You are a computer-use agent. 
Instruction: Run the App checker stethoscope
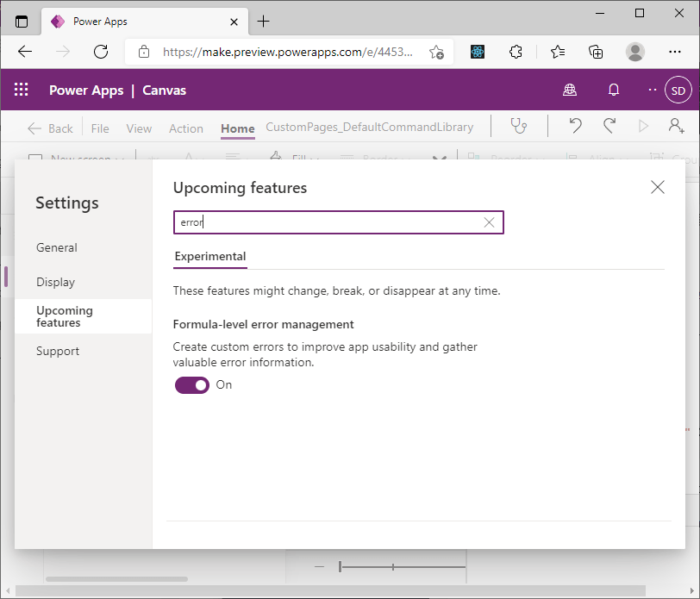coord(519,126)
